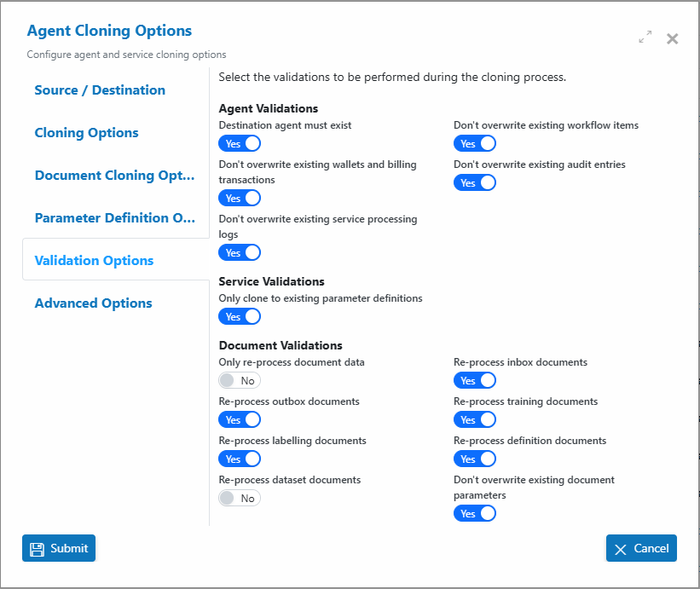Close the Agent Cloning Options dialog
700x589 pixels.
coord(673,39)
